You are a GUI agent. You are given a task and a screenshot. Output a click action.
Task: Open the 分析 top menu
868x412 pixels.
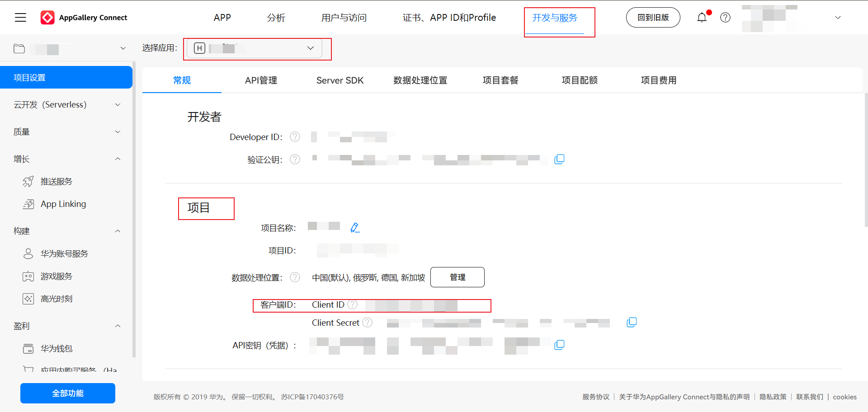[x=276, y=18]
